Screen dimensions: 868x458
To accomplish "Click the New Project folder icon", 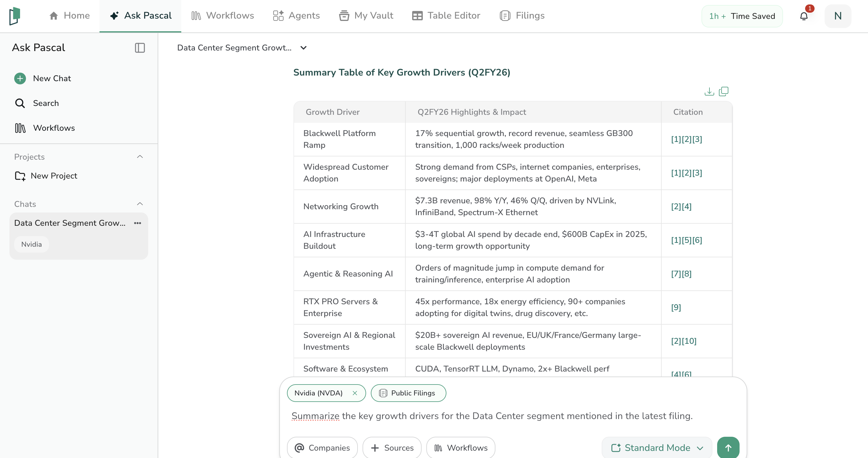I will click(20, 176).
